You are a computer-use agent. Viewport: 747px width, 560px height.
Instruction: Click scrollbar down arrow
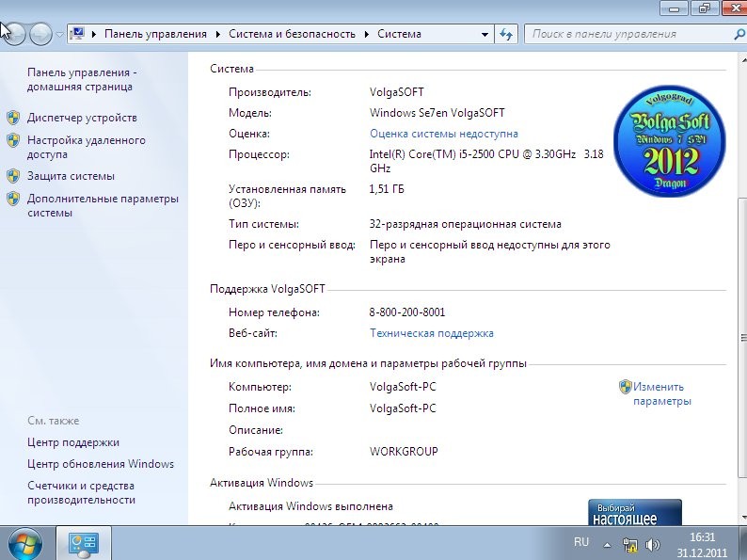pos(743,518)
